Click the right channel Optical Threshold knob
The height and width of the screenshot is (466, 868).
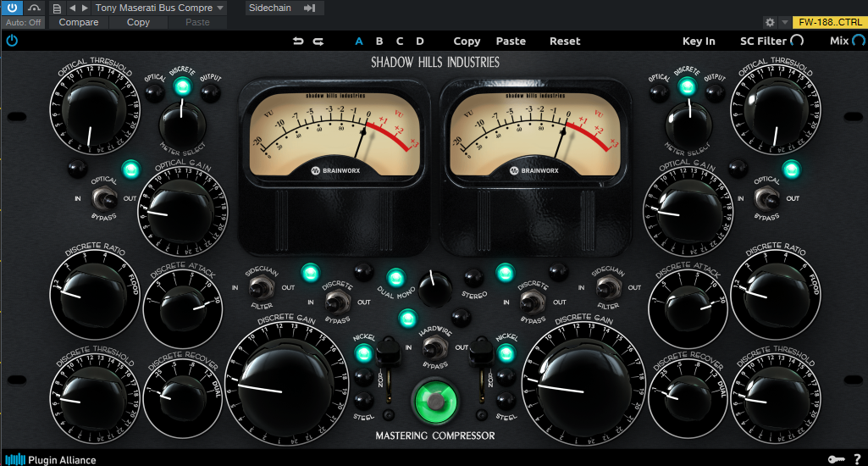pyautogui.click(x=775, y=109)
